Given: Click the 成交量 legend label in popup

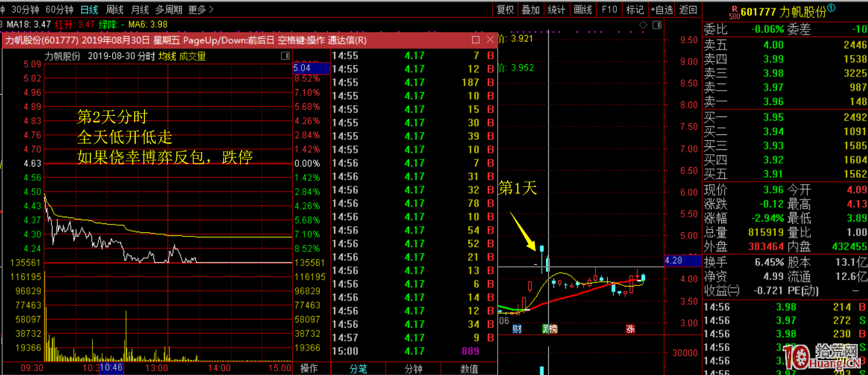Looking at the screenshot, I should point(192,56).
